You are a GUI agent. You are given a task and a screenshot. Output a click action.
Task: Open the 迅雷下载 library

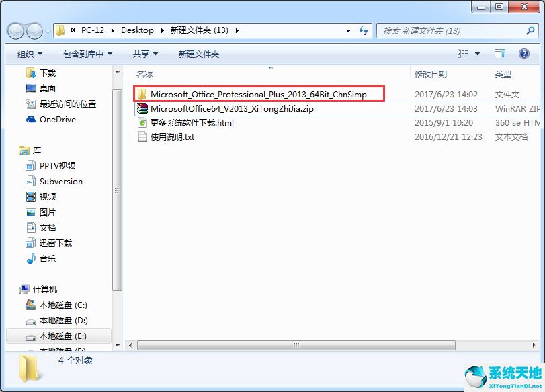click(56, 243)
